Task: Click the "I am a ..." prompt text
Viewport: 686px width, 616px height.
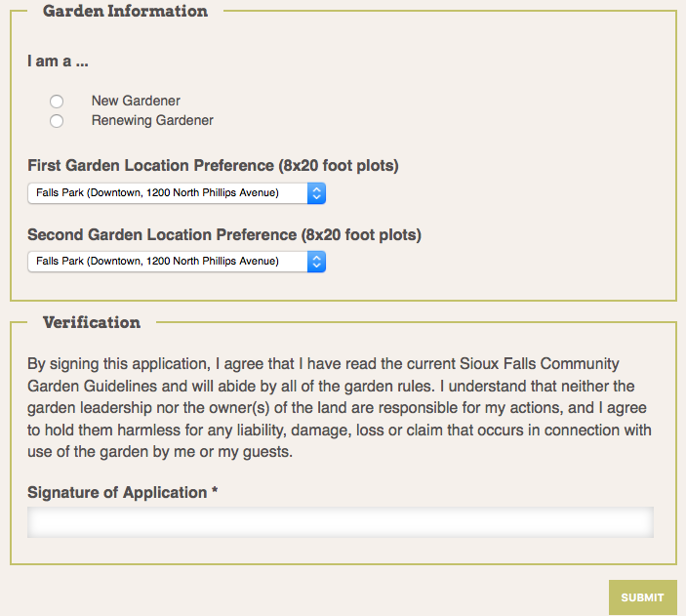Action: (59, 62)
